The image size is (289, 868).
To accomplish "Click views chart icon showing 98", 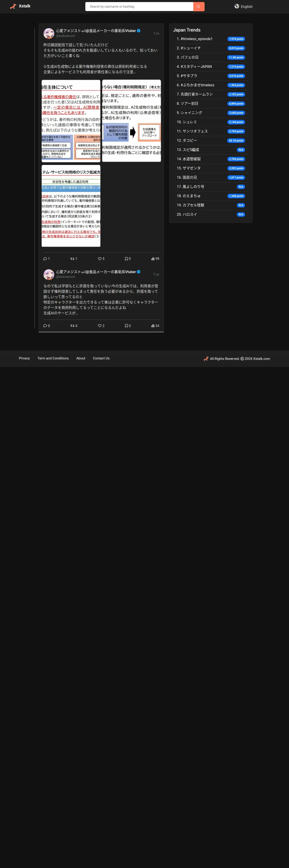I will coord(153,259).
